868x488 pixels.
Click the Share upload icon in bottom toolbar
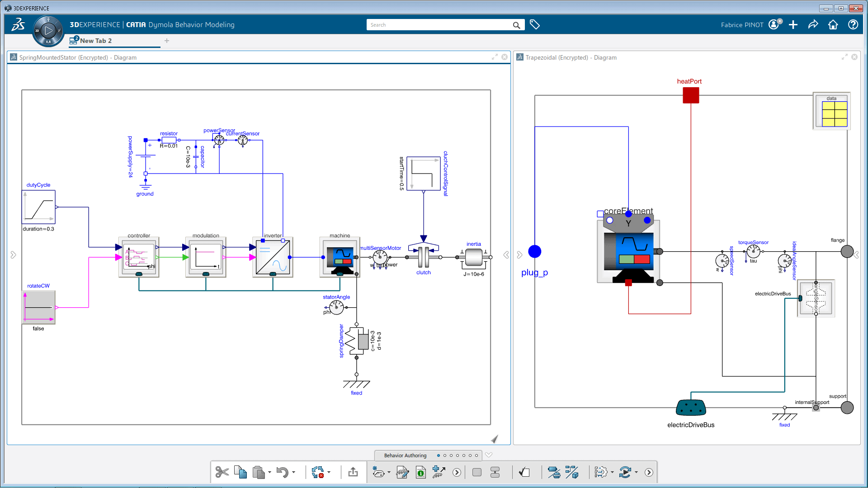353,472
